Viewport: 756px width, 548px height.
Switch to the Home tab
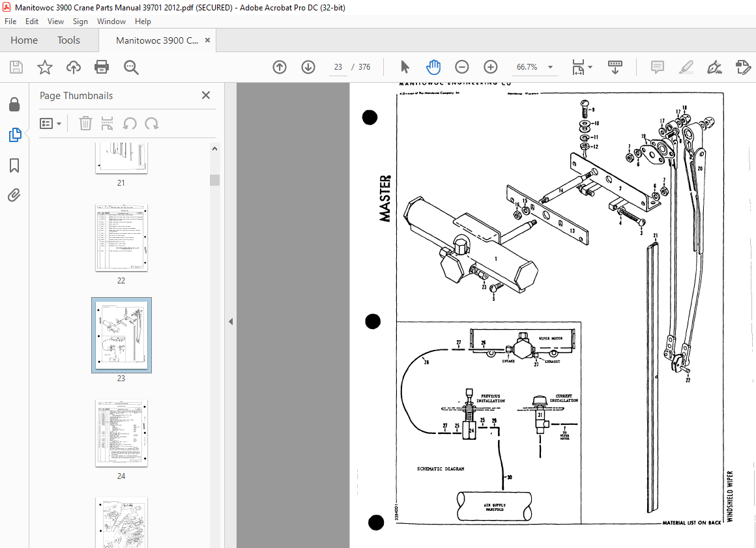tap(24, 40)
